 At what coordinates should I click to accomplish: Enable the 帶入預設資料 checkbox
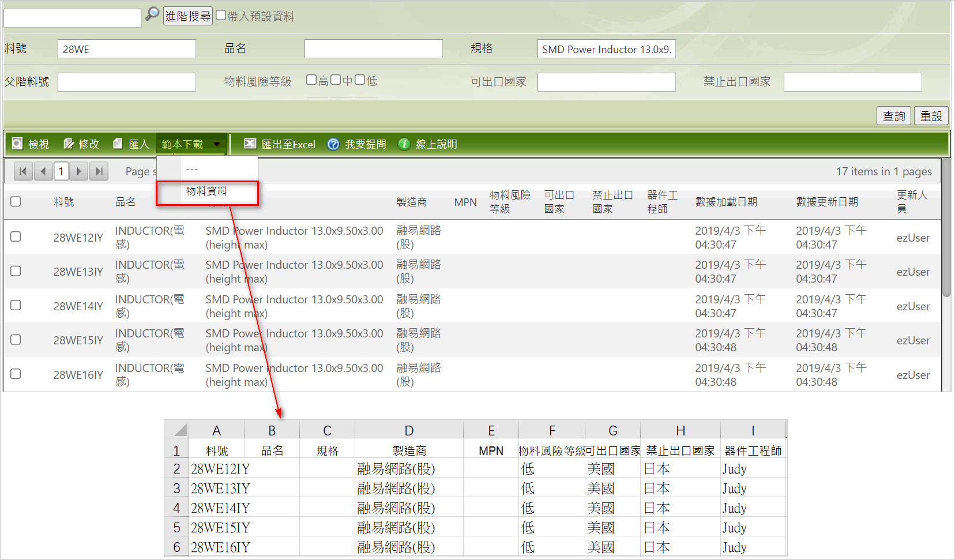(x=221, y=16)
